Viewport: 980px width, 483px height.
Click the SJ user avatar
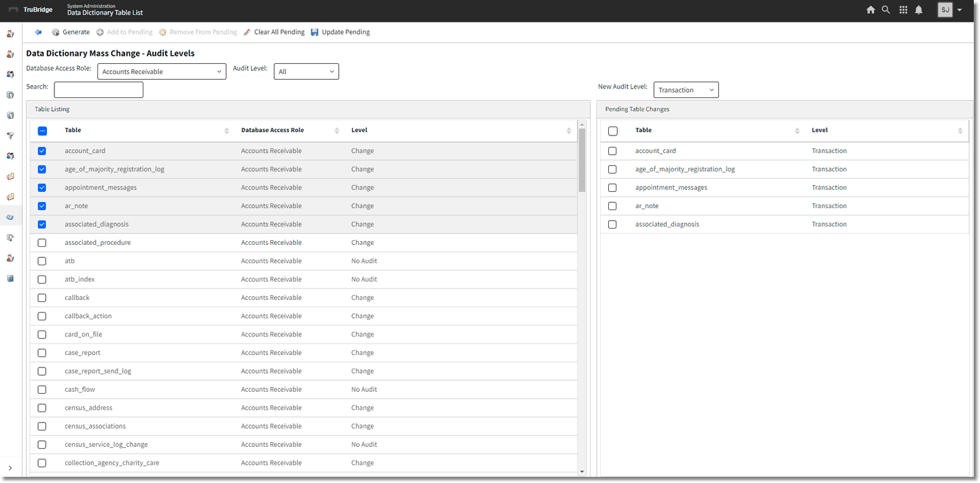coord(945,10)
